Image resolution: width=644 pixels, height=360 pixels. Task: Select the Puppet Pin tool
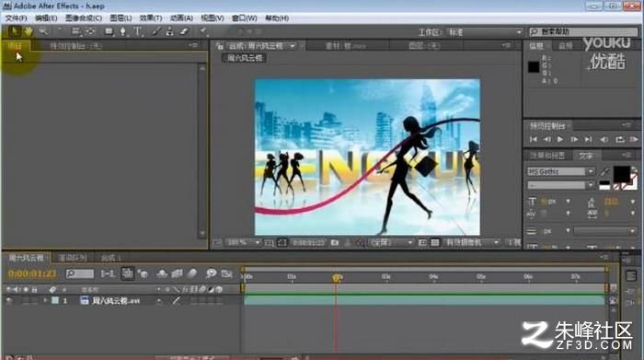(203, 31)
